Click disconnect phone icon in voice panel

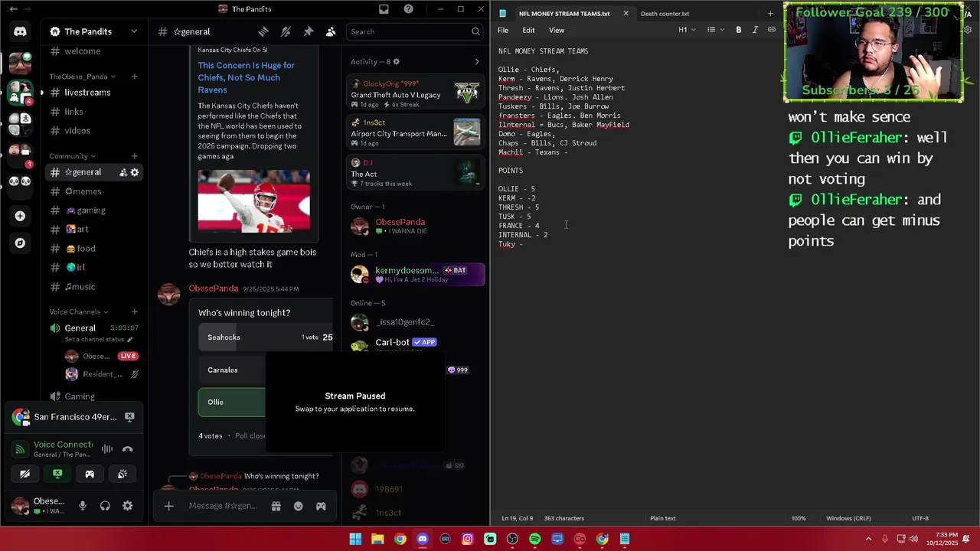128,449
